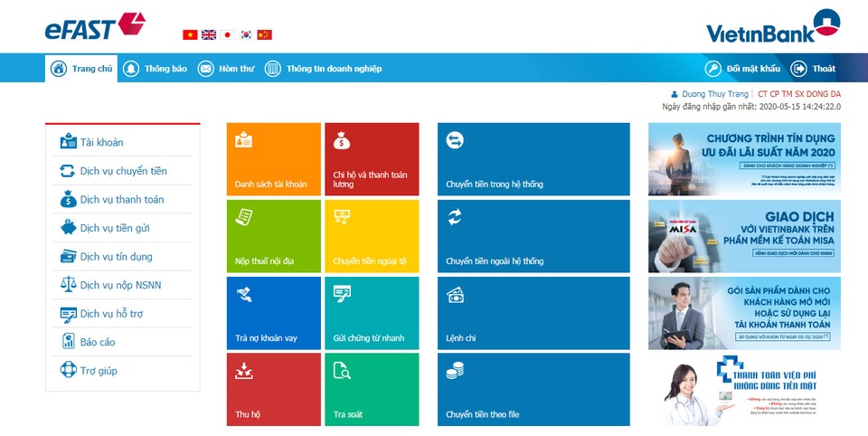This screenshot has height=436, width=868.
Task: Open the Trang chủ home tab
Action: pos(81,69)
